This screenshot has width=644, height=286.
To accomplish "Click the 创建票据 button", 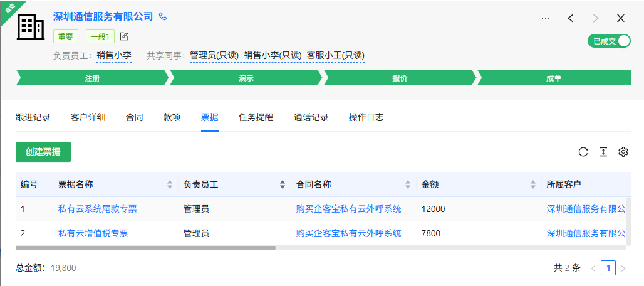I will click(43, 152).
